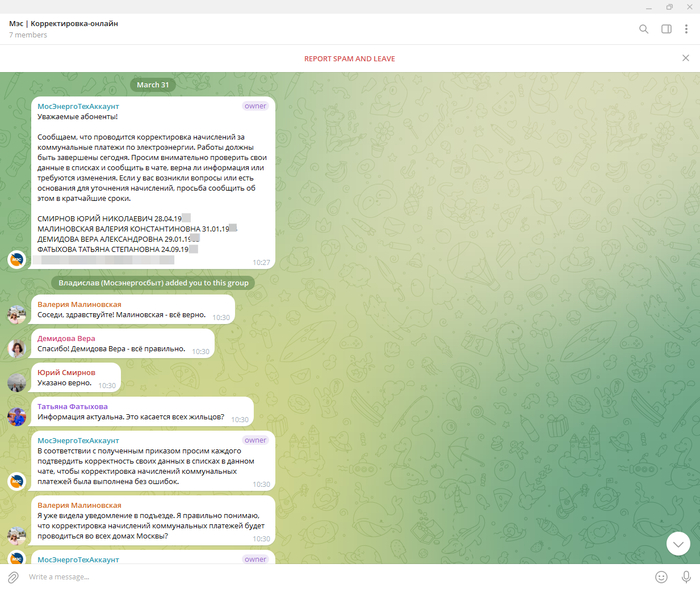
Task: Open sender name Татьяна Фатыхова
Action: pos(72,406)
